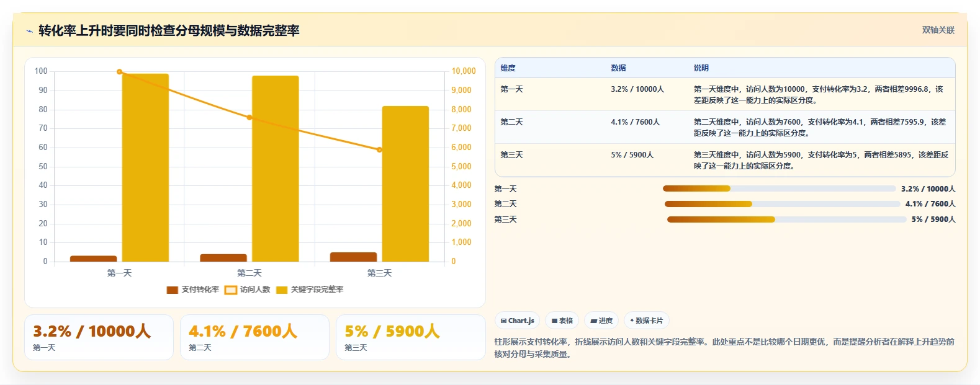Click the small brown bar for 第二天
The width and height of the screenshot is (980, 385).
[x=223, y=258]
